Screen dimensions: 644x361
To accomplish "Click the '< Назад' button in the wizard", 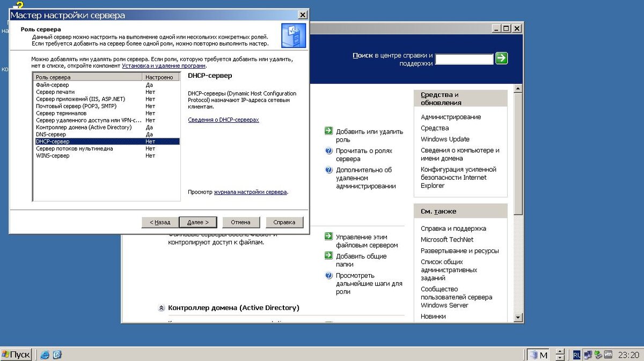I will [x=160, y=222].
